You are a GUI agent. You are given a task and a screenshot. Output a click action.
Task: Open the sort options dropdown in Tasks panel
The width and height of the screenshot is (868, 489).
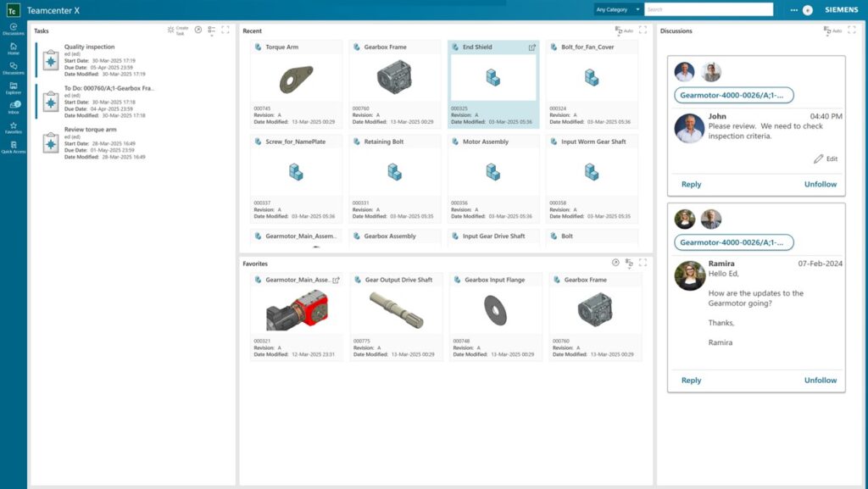click(x=210, y=31)
